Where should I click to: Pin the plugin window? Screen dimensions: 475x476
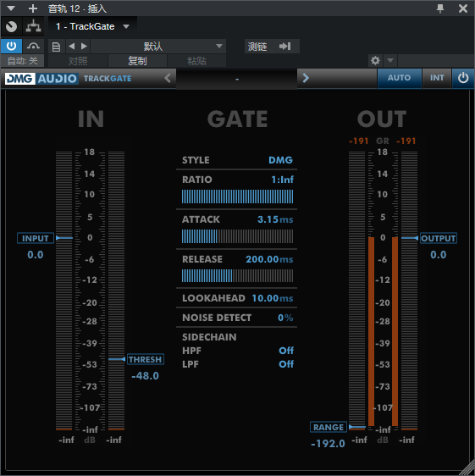pos(440,8)
